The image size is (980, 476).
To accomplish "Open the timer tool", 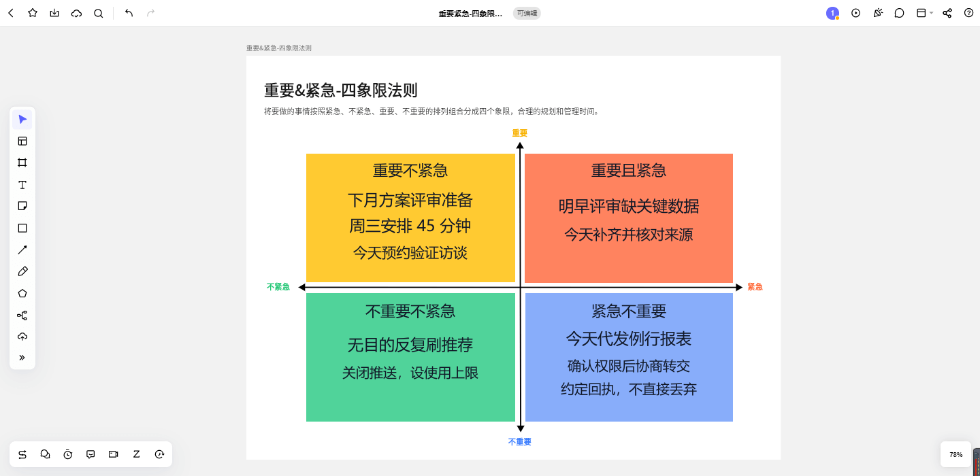I will click(68, 454).
